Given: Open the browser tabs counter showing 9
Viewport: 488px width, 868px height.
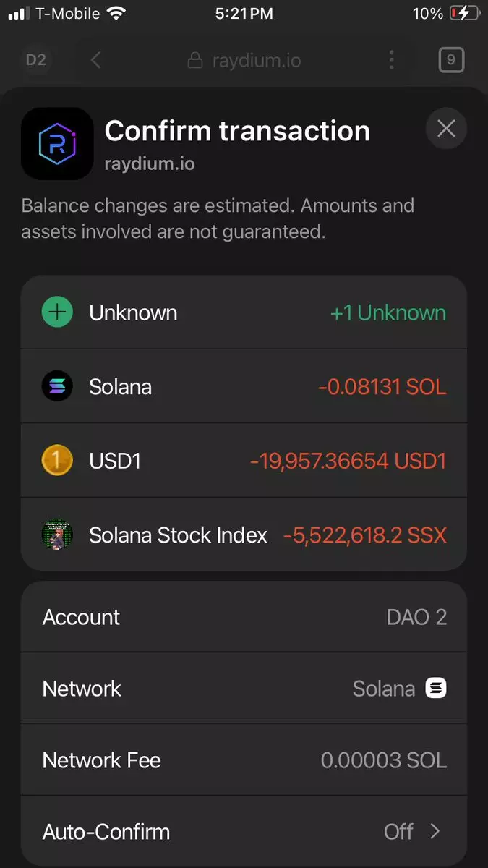Looking at the screenshot, I should [450, 60].
